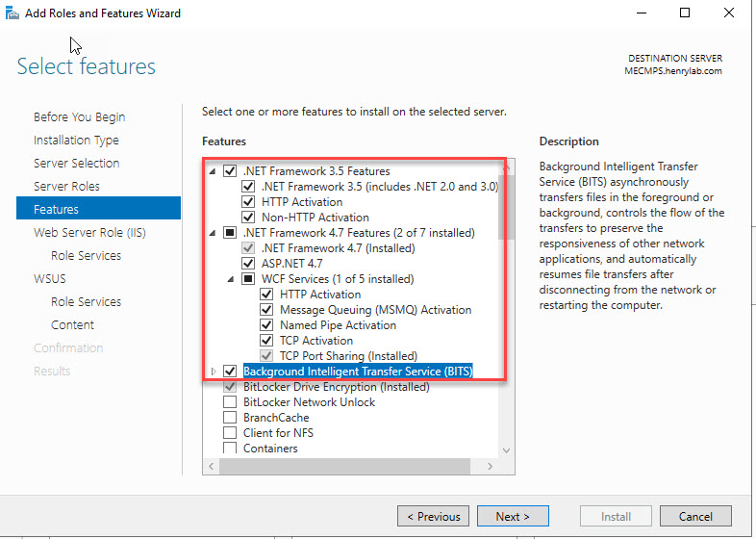Viewport: 756px width, 539px height.
Task: Expand the Background Intelligent Transfer Service node
Action: click(213, 372)
